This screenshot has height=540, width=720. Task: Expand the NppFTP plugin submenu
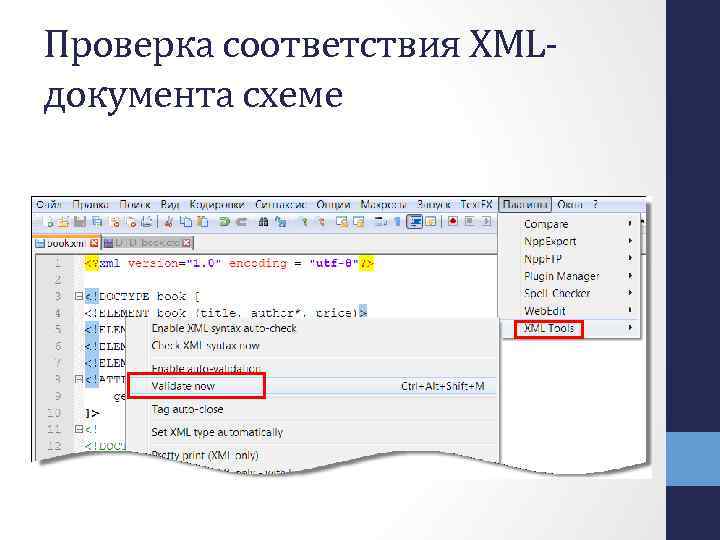pyautogui.click(x=571, y=259)
